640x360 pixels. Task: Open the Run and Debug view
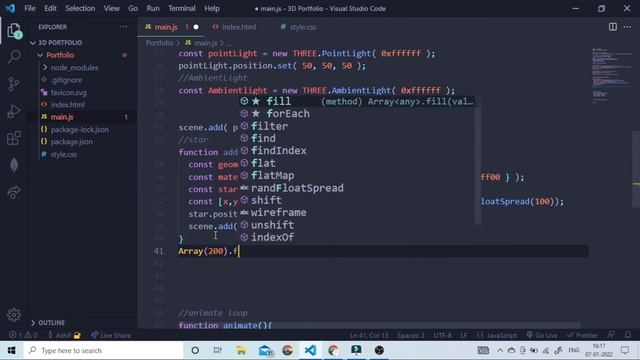(14, 111)
